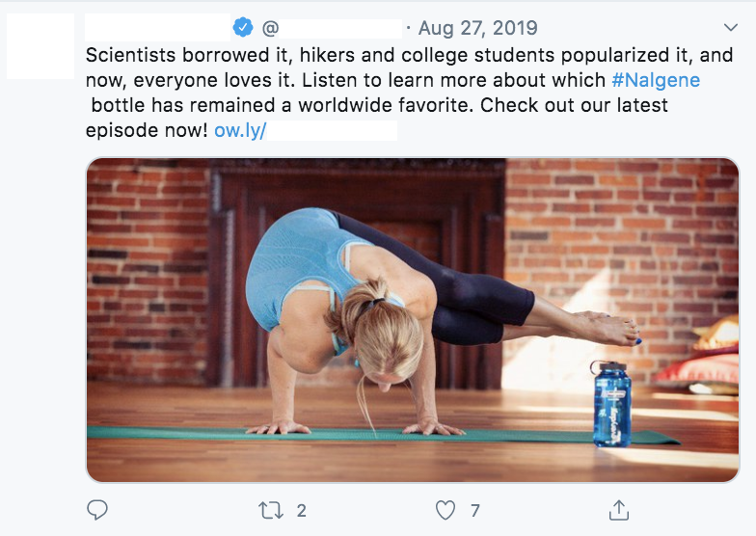The height and width of the screenshot is (536, 756).
Task: Click the blue verified badge
Action: [x=246, y=28]
